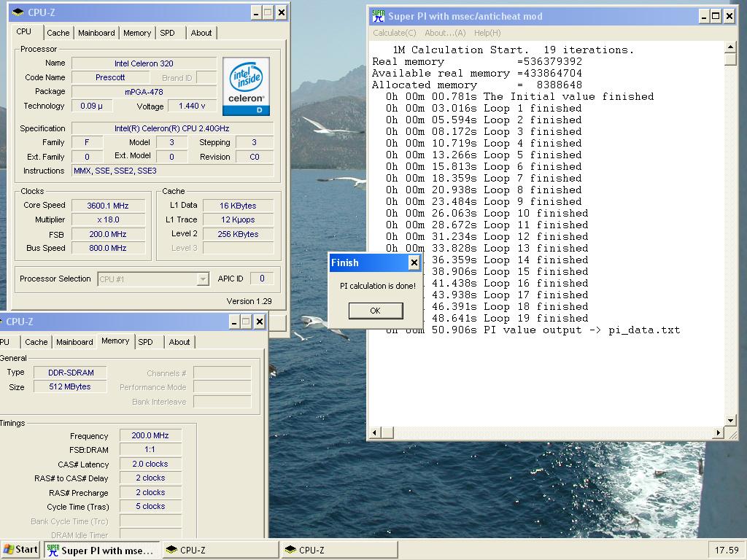
Task: Close the lower CPU-Z window
Action: 260,322
